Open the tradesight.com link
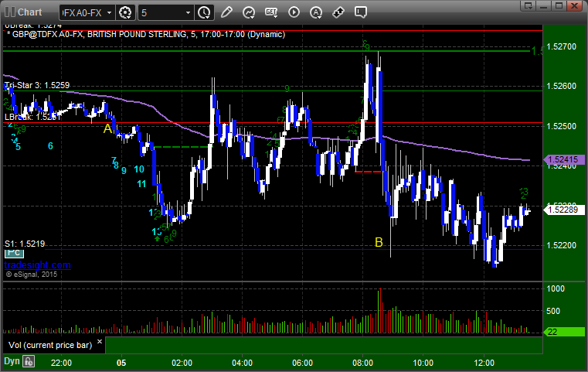The image size is (588, 372). [x=38, y=265]
